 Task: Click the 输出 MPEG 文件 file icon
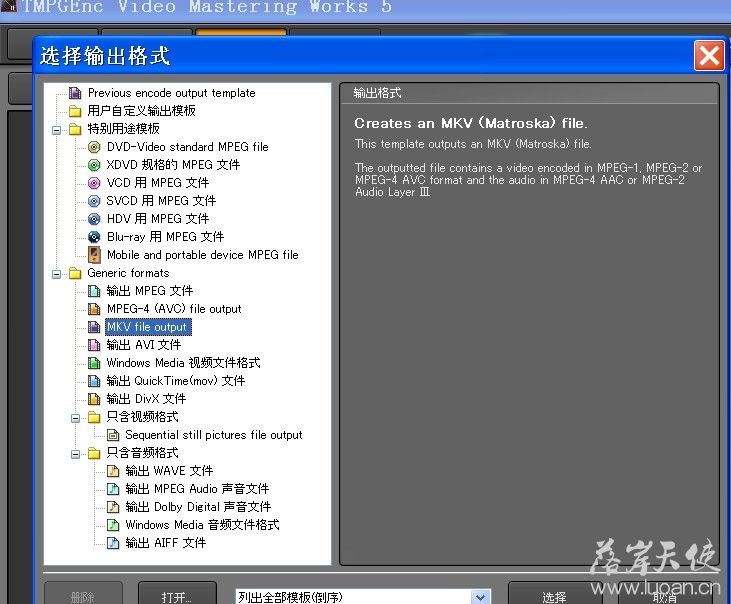click(94, 291)
